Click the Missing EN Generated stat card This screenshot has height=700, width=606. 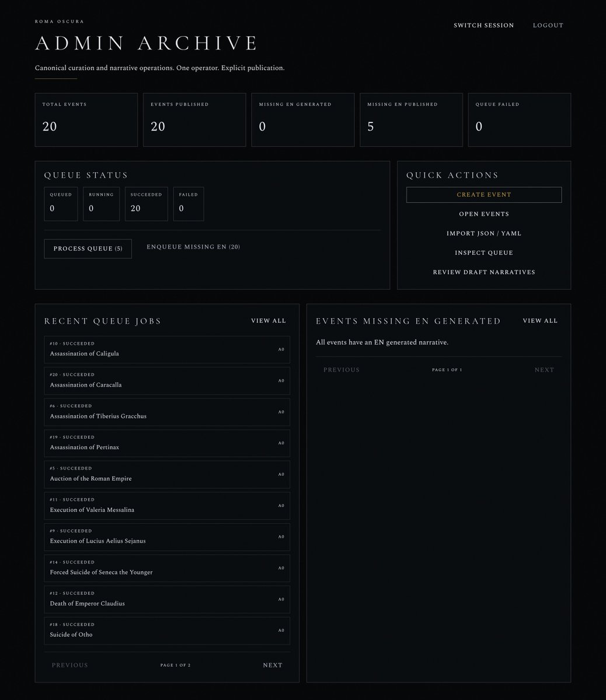(303, 120)
